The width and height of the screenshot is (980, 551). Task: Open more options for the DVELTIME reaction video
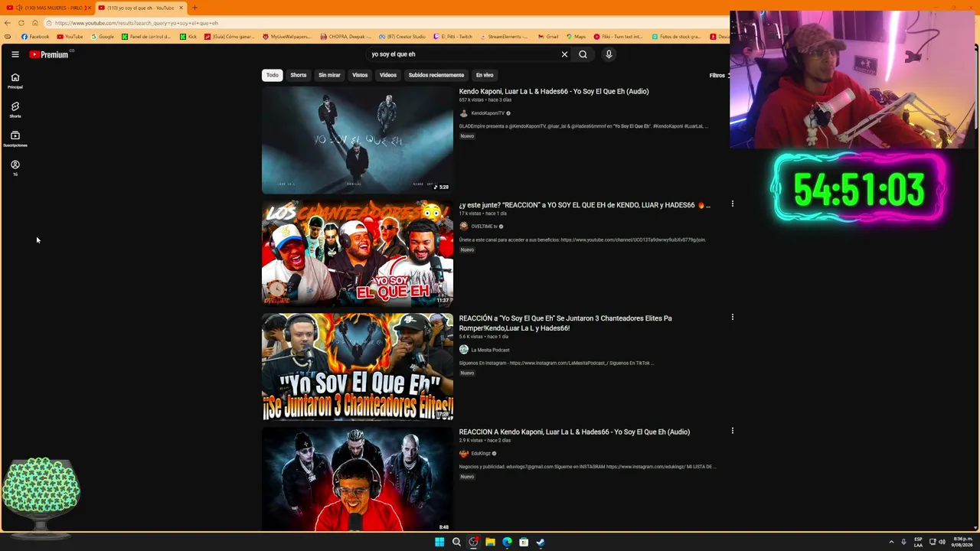point(732,204)
